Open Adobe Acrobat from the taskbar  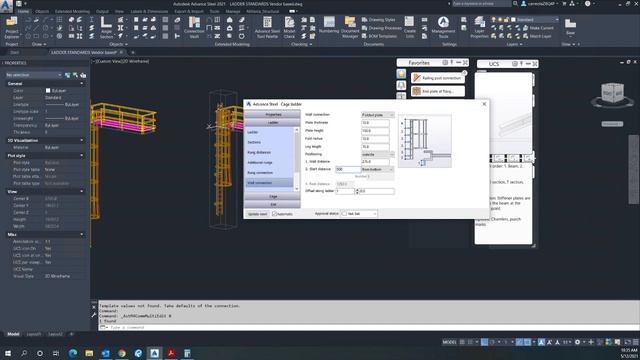click(171, 353)
